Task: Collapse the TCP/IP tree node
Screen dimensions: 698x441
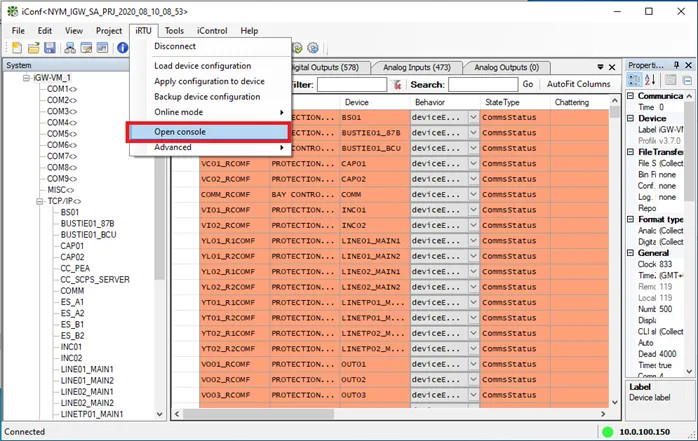Action: pyautogui.click(x=40, y=201)
